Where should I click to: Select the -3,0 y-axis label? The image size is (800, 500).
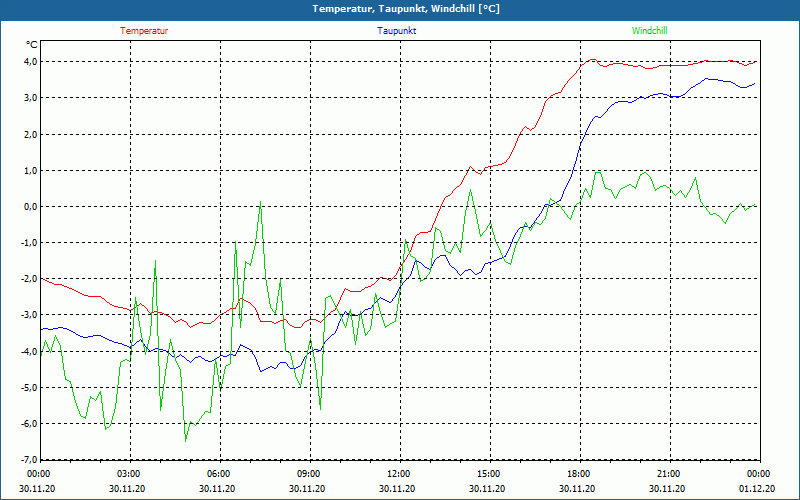(29, 315)
